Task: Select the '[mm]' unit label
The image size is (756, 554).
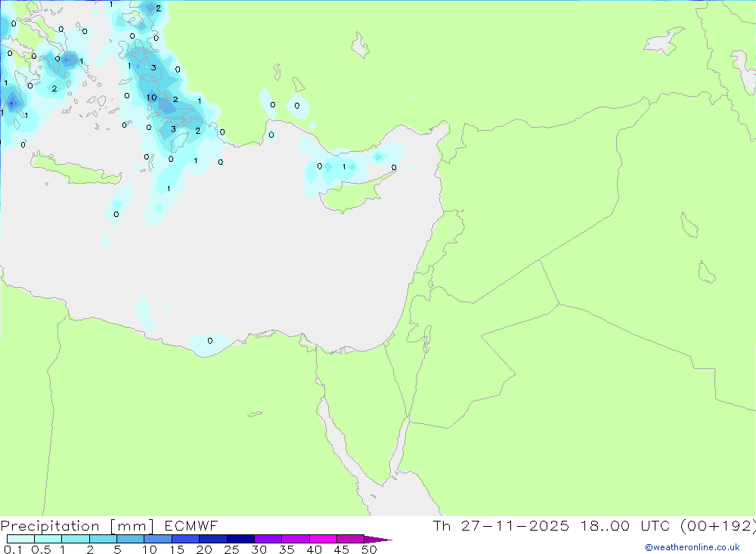Action: [x=132, y=526]
